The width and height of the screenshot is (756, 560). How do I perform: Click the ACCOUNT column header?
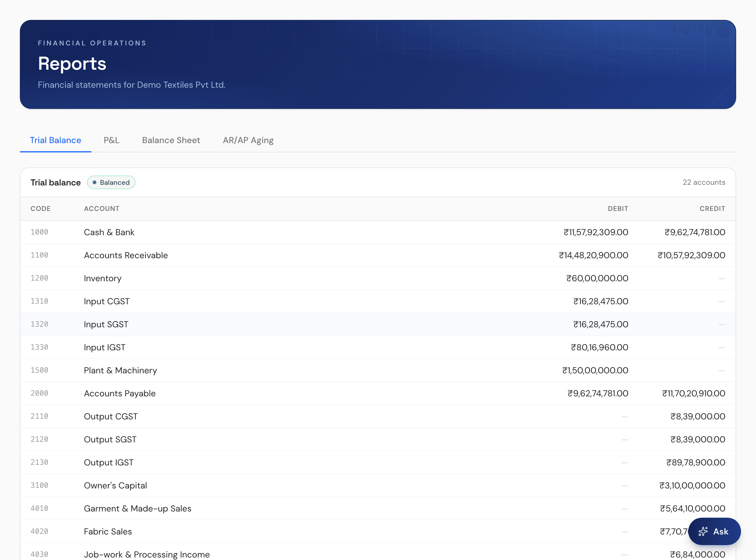pyautogui.click(x=102, y=208)
